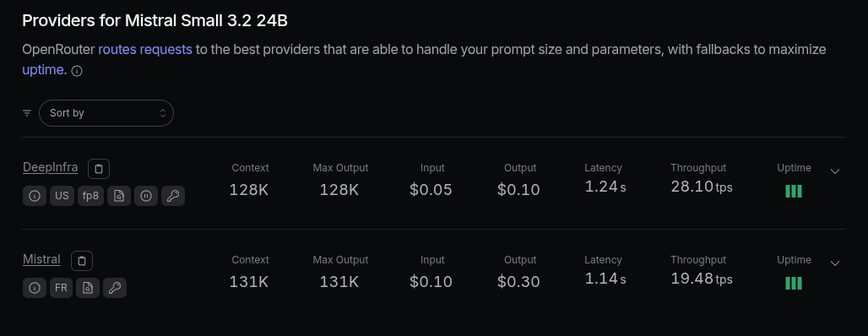Image resolution: width=868 pixels, height=336 pixels.
Task: Copy the DeepInfra provider name via clipboard icon
Action: 99,169
